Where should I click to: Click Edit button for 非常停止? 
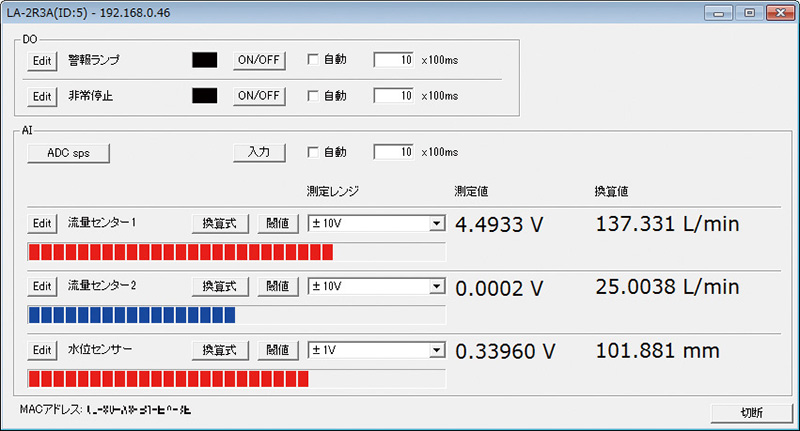(x=41, y=97)
